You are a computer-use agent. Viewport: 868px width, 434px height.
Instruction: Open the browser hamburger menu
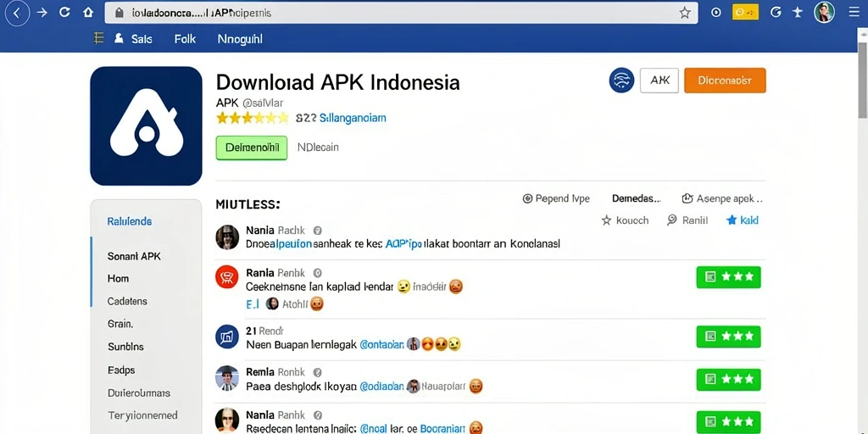tap(854, 13)
